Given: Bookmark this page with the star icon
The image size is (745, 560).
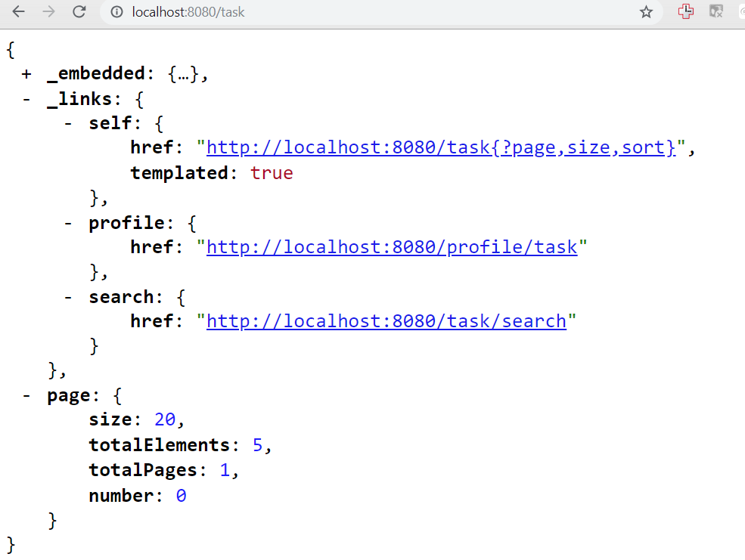Looking at the screenshot, I should pyautogui.click(x=647, y=12).
